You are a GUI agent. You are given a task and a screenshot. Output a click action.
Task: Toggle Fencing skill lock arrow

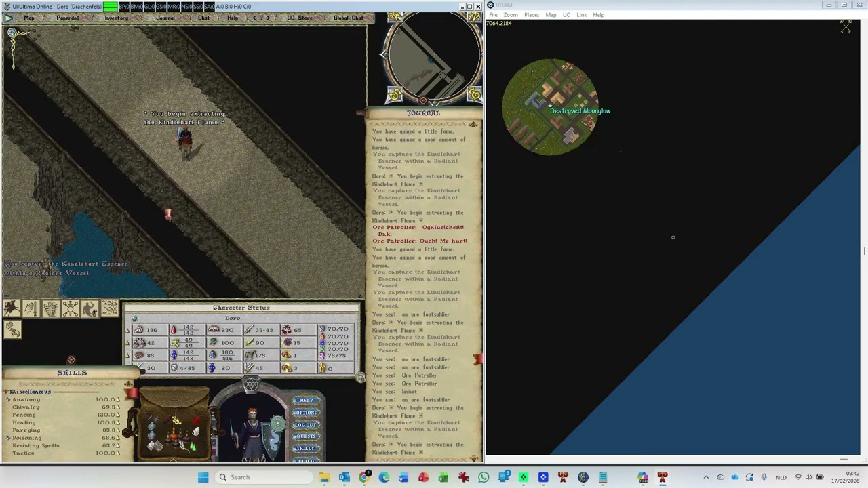click(118, 415)
